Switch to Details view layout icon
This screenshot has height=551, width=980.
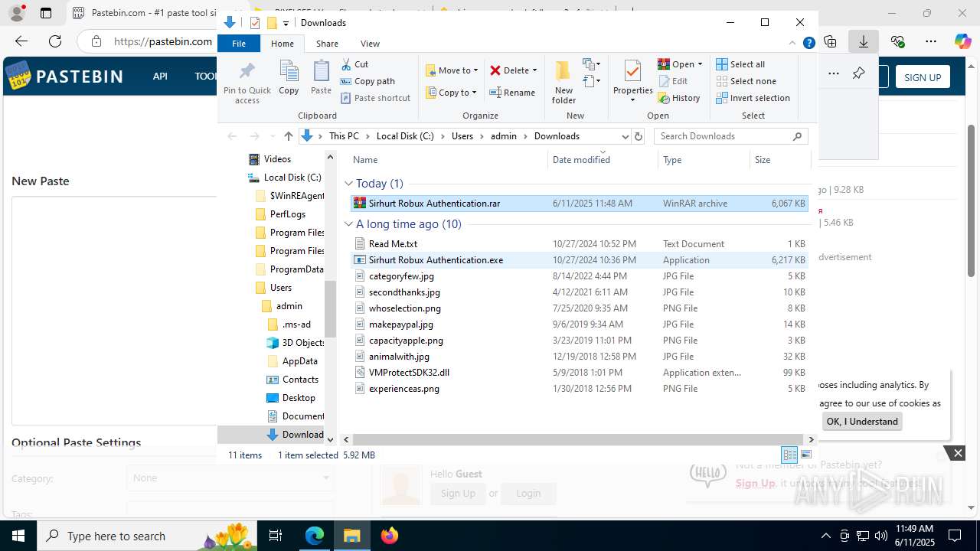(789, 455)
